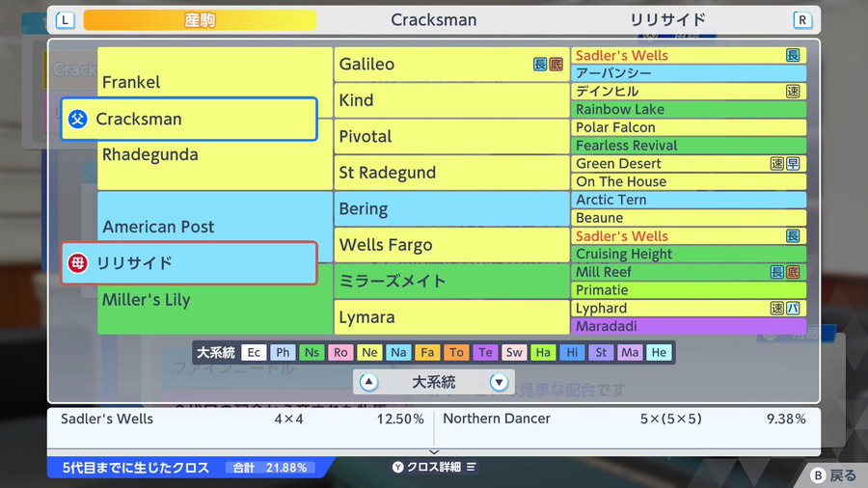Click the Te lineage swatch

485,352
